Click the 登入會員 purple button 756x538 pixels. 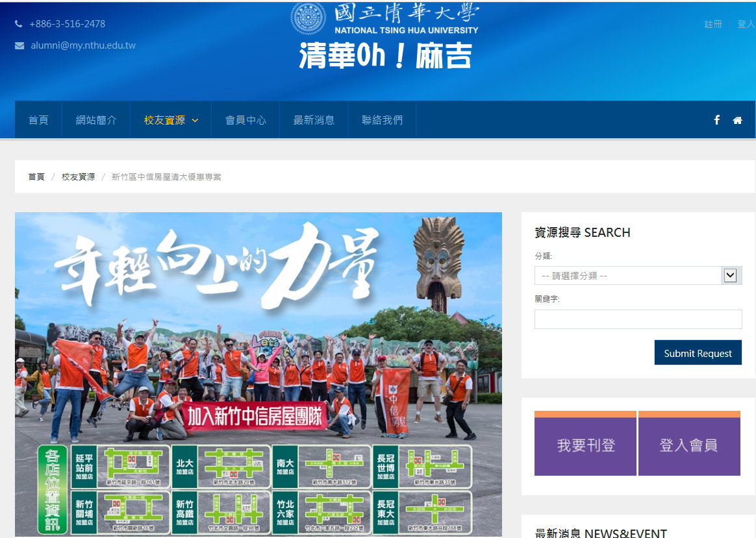[689, 444]
